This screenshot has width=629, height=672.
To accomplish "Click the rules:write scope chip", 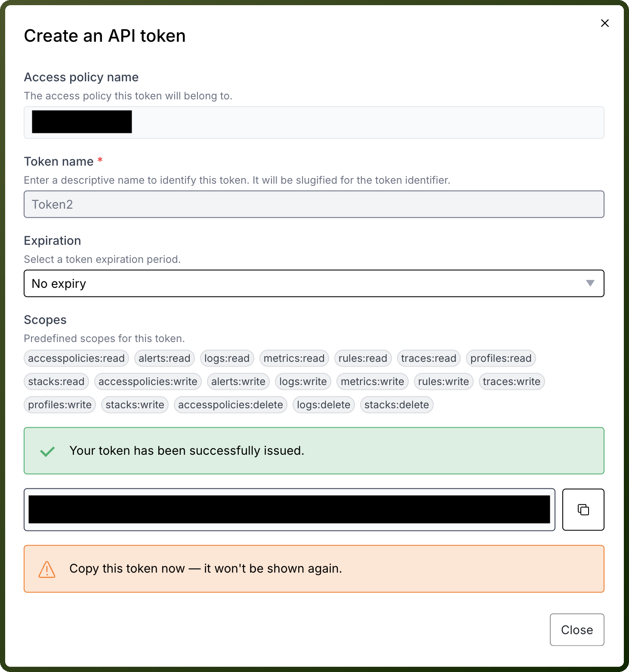I will [443, 381].
